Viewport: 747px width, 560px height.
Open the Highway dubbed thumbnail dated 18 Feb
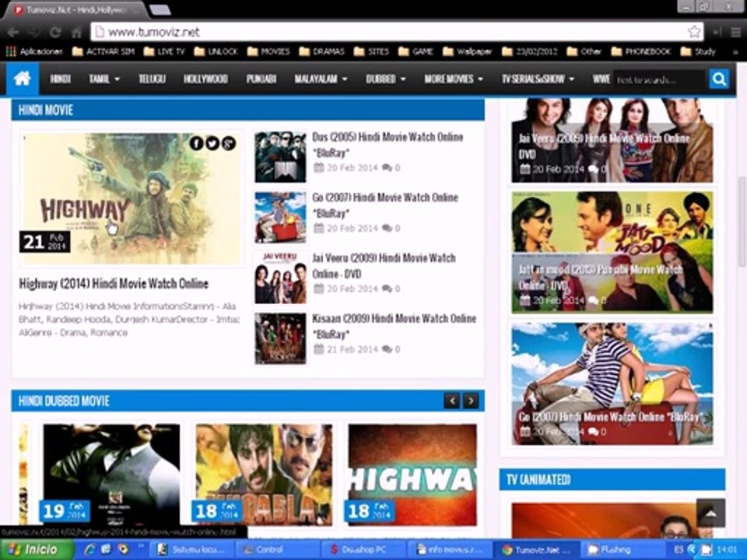(412, 474)
